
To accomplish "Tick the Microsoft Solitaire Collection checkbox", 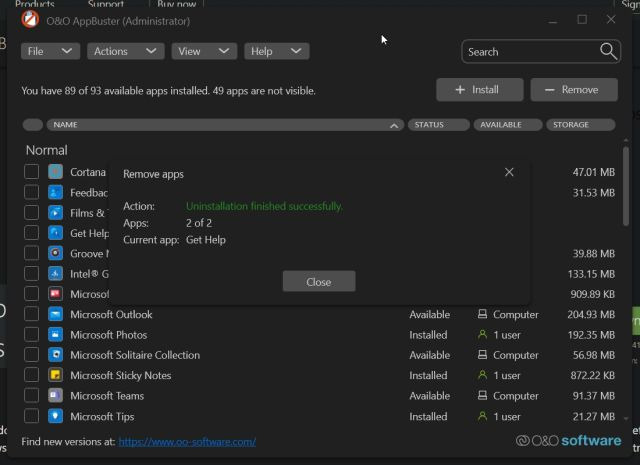I will [31, 355].
